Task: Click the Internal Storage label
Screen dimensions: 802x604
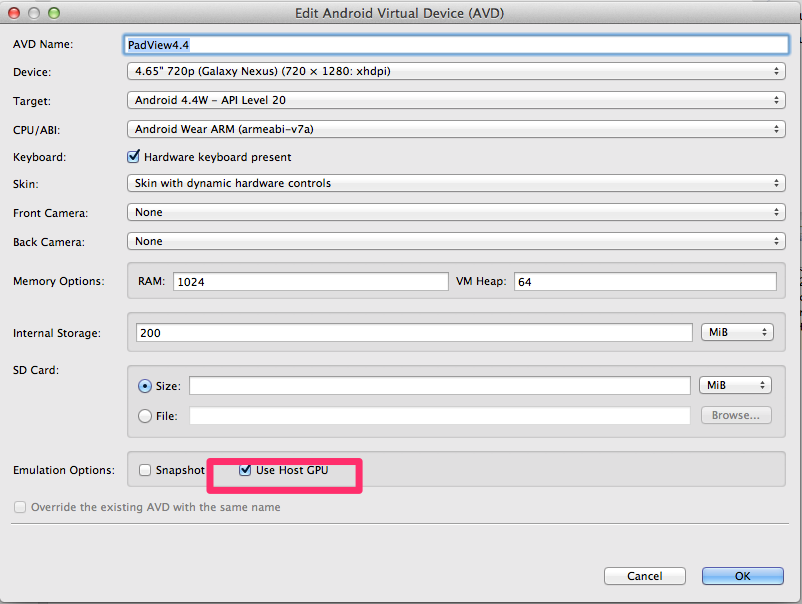Action: (x=57, y=333)
